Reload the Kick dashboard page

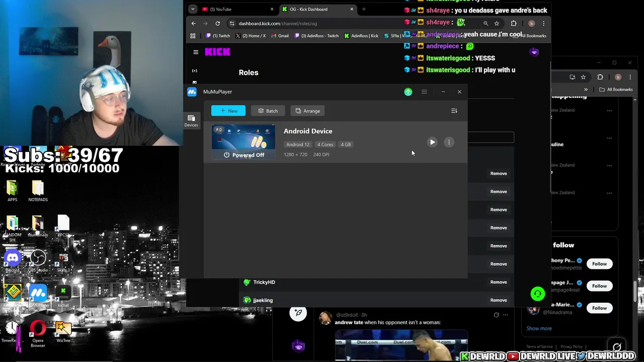[x=217, y=23]
